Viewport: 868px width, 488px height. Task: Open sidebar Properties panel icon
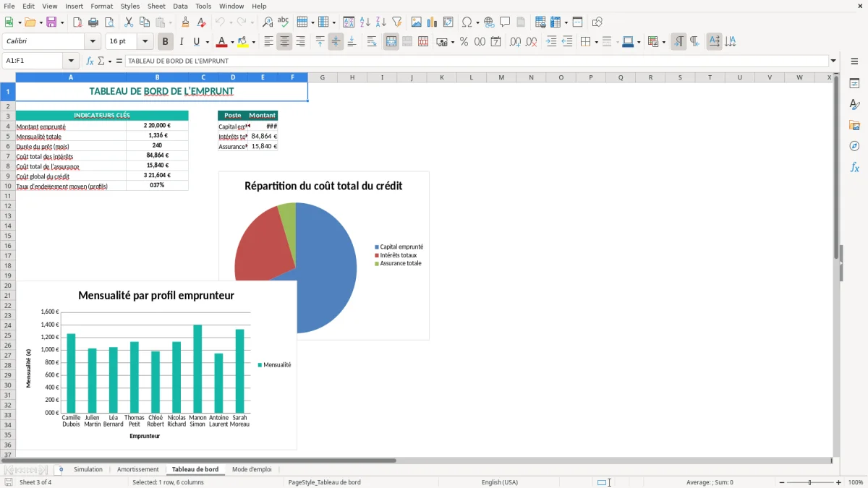coord(854,84)
